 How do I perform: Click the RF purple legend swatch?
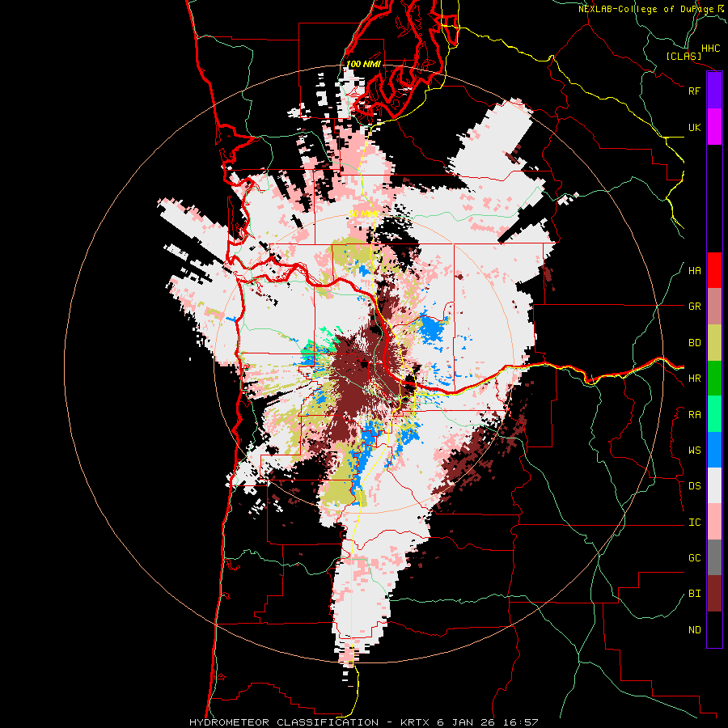(x=714, y=91)
